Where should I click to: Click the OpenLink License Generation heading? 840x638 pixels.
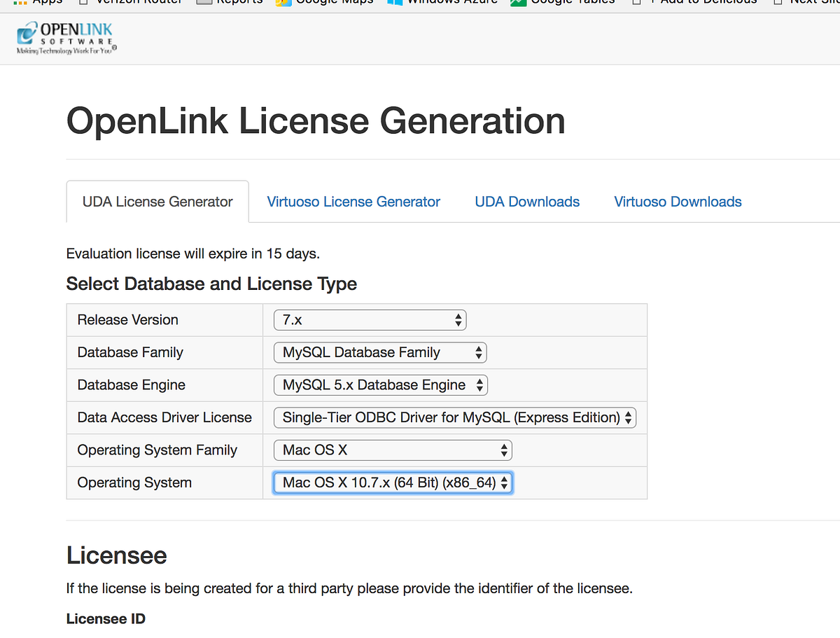pyautogui.click(x=316, y=121)
